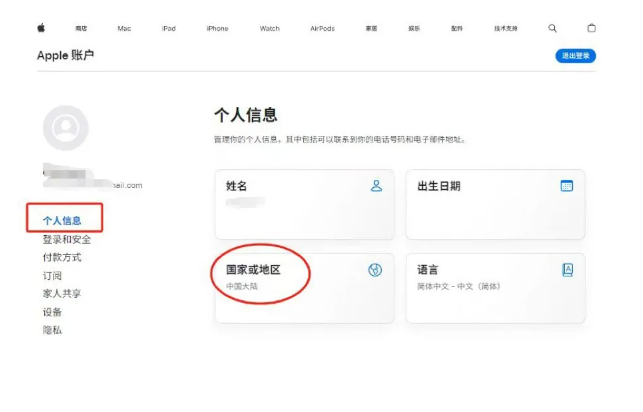Open the Watch navigation item
The height and width of the screenshot is (412, 643).
[269, 28]
